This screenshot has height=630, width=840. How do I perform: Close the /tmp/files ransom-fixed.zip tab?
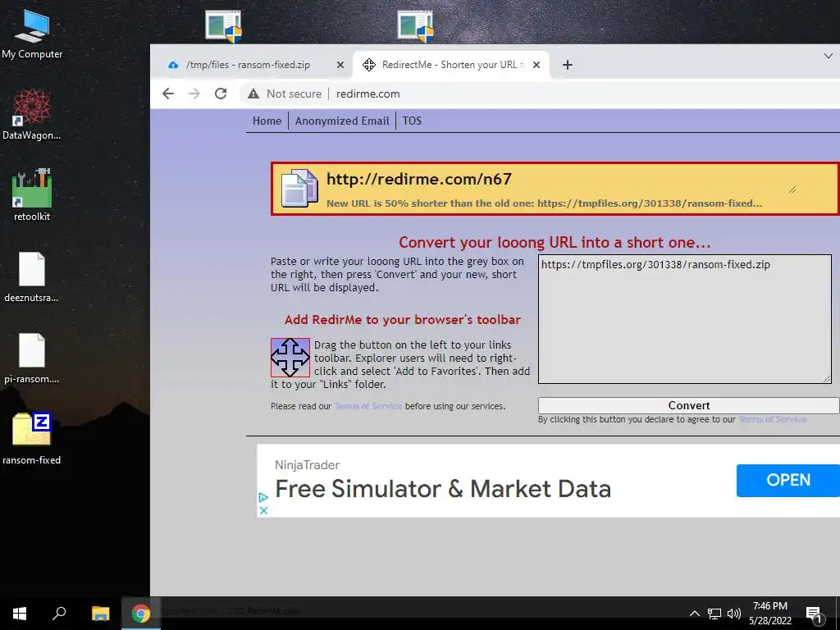click(x=340, y=65)
